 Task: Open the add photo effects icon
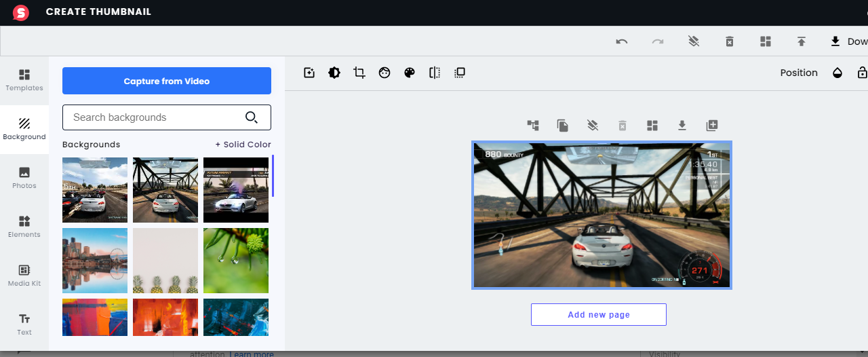tap(309, 73)
